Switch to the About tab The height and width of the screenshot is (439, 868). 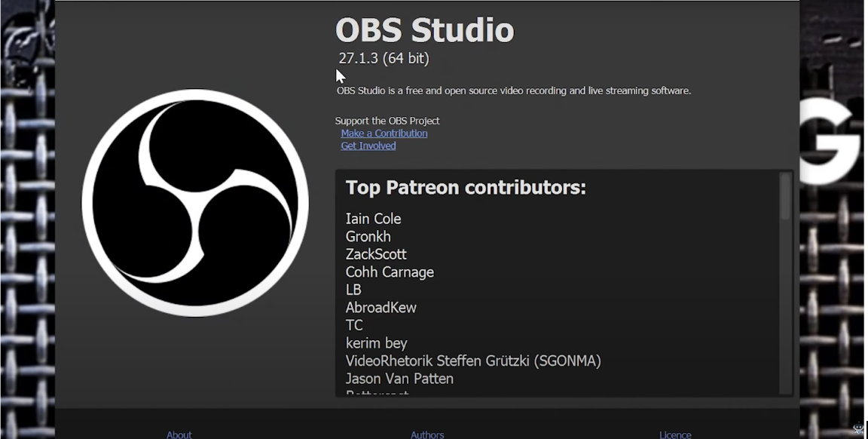point(179,434)
